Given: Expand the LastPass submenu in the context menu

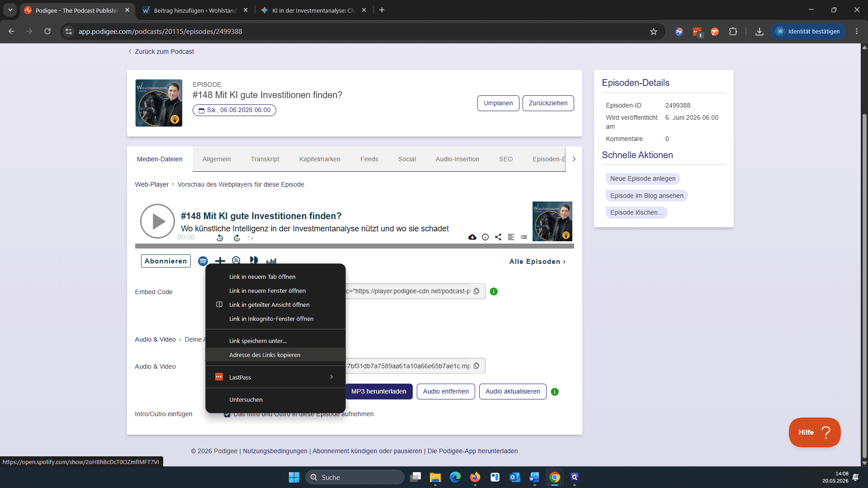Looking at the screenshot, I should pos(275,377).
